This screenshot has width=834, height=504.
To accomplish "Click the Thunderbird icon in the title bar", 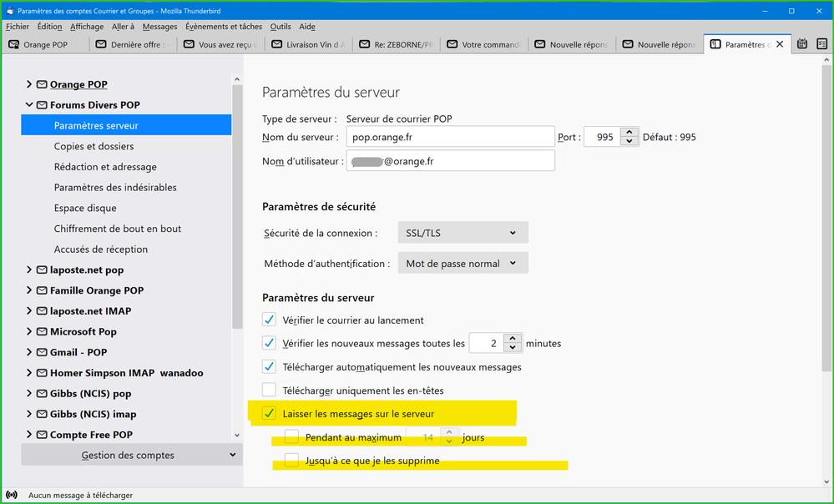I will (9, 11).
